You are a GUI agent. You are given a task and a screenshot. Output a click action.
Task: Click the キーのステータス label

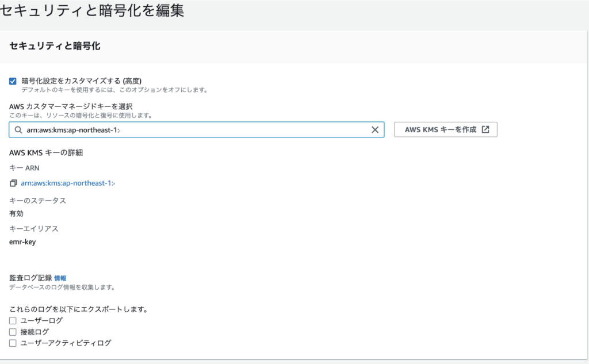(x=37, y=201)
